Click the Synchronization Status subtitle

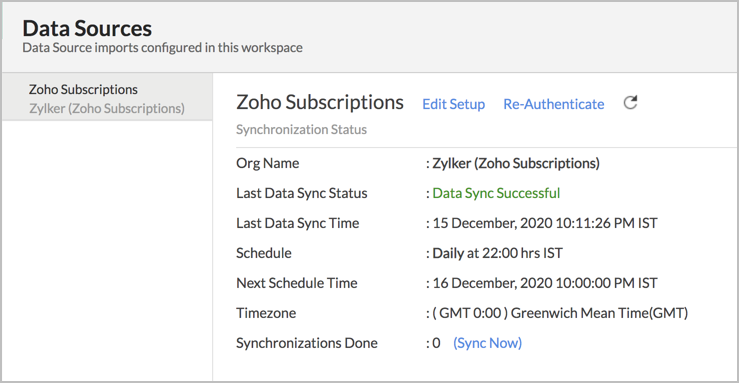[x=301, y=130]
